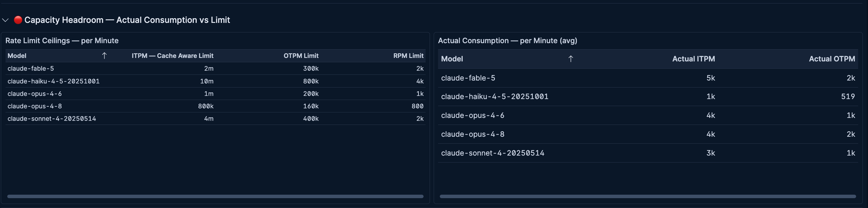
Task: Select claude-fable-5 in Rate Limit table
Action: tap(31, 68)
